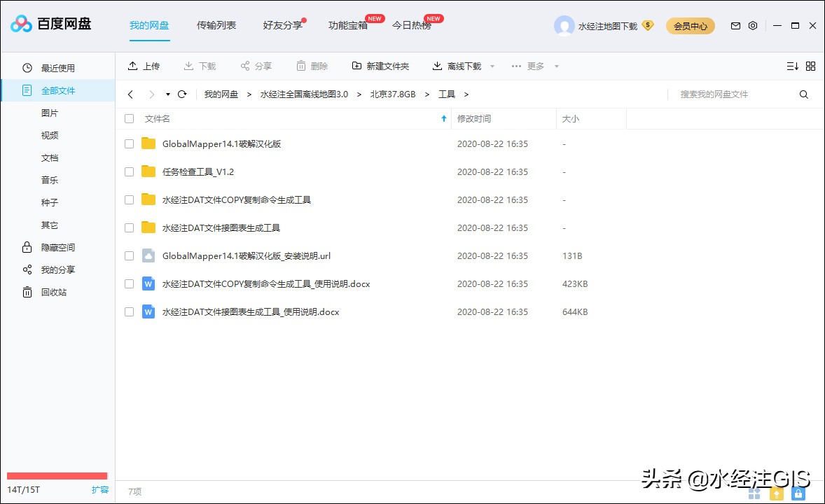Open the 好友分享 tab
The width and height of the screenshot is (825, 504).
(x=283, y=24)
